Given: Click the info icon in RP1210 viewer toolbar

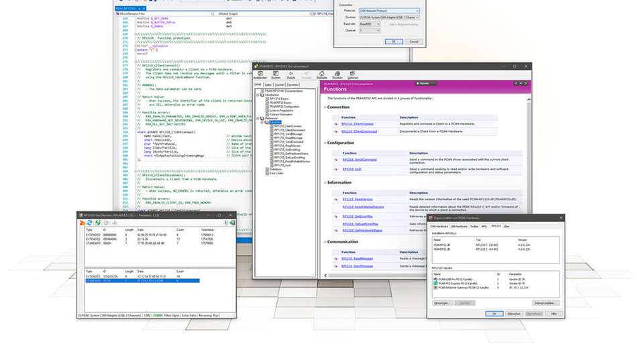Looking at the screenshot, I should coord(226,223).
